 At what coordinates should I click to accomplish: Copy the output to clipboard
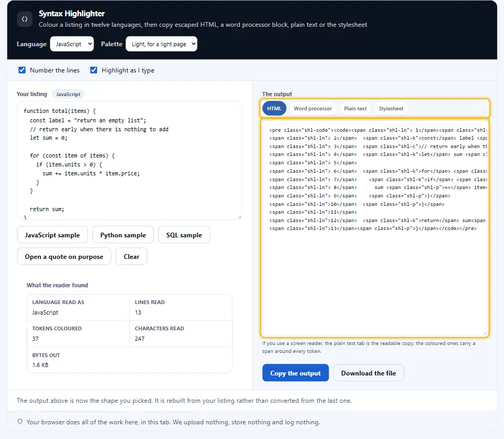point(296,373)
